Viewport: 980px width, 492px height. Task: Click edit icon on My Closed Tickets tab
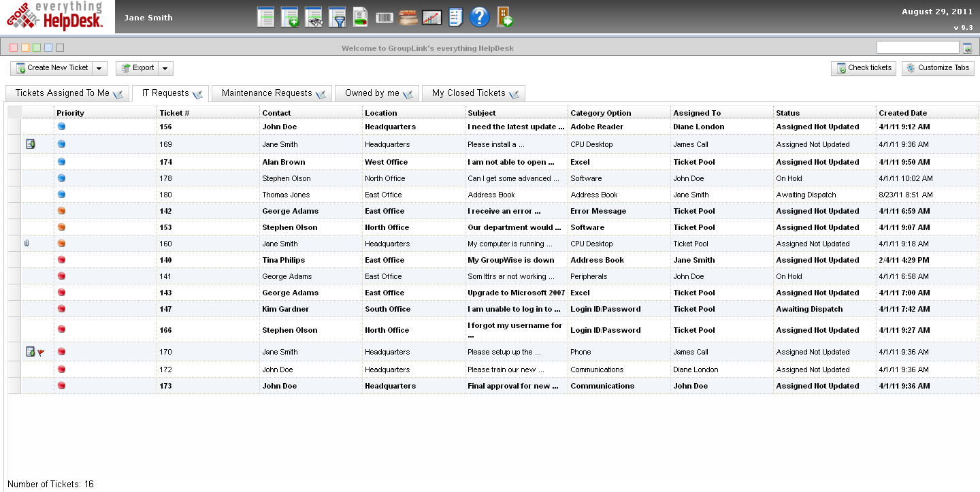click(514, 94)
